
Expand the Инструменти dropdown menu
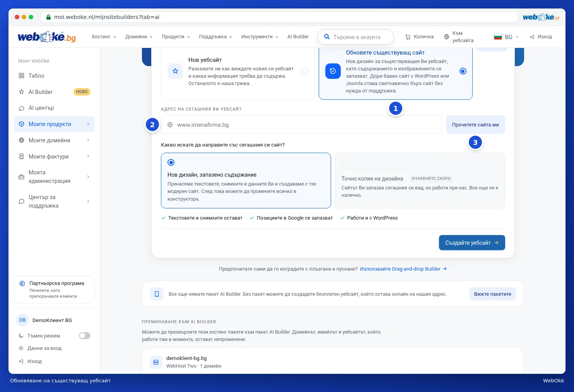pos(260,37)
